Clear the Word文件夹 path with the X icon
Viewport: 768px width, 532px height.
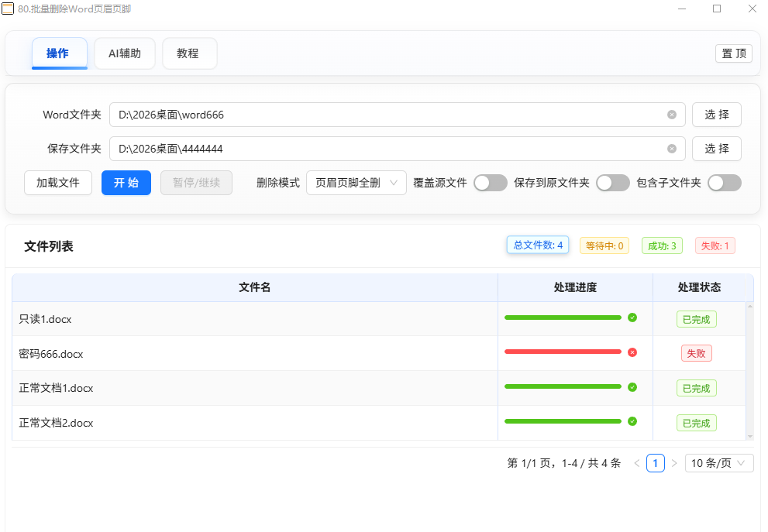672,115
